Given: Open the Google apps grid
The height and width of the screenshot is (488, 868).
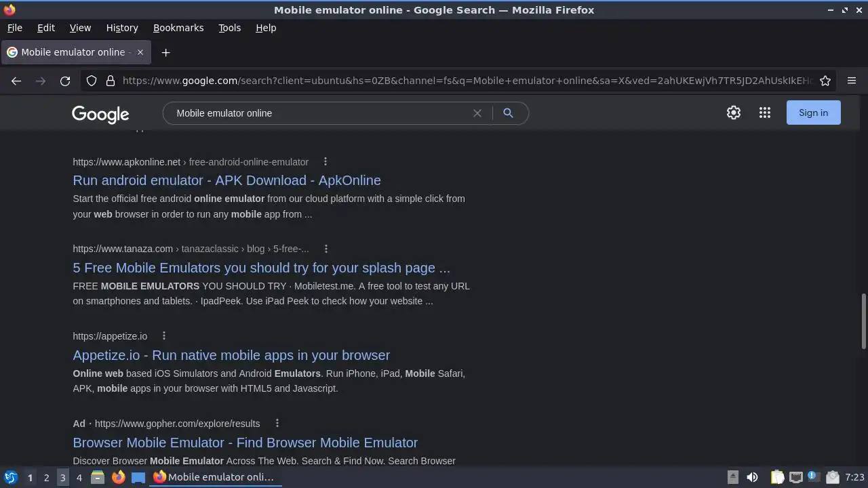Looking at the screenshot, I should pyautogui.click(x=765, y=113).
